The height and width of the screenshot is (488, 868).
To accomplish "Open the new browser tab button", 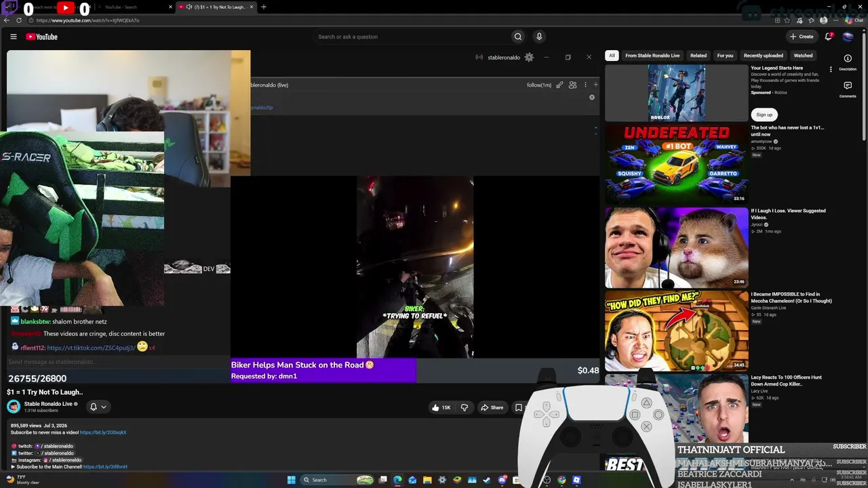I will (264, 7).
